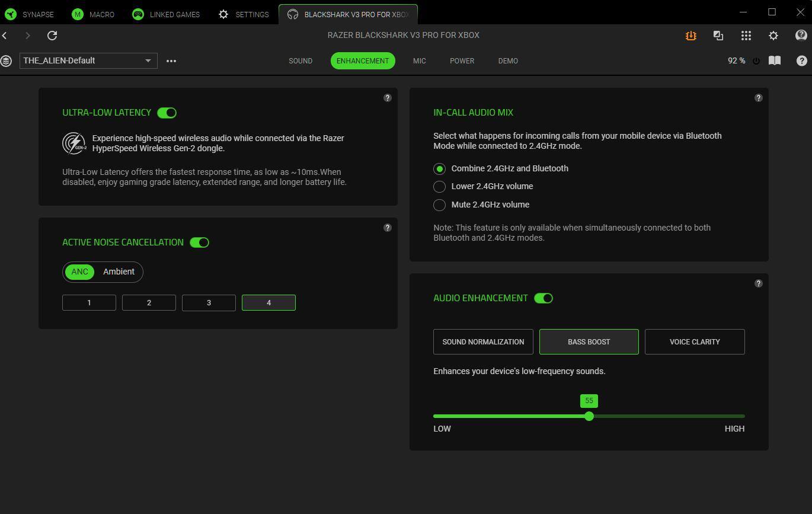Click the profile layers icon
The image size is (812, 514).
coord(7,60)
